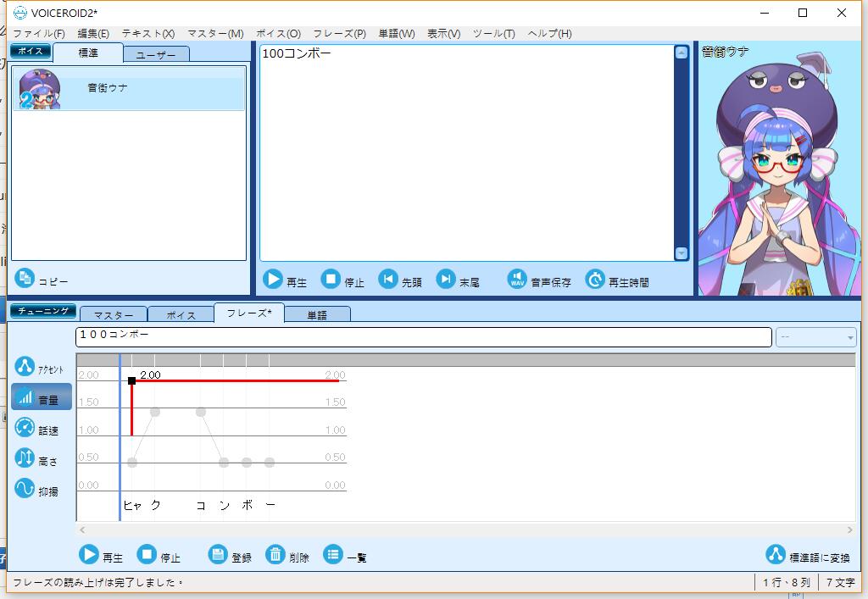Click the volume control point at 2.00
The width and height of the screenshot is (868, 599).
131,380
